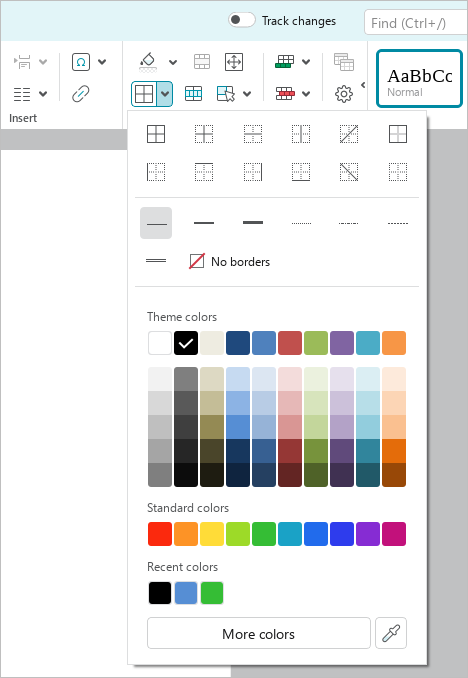468x678 pixels.
Task: Open the insert rows dropdown arrow
Action: pyautogui.click(x=306, y=62)
